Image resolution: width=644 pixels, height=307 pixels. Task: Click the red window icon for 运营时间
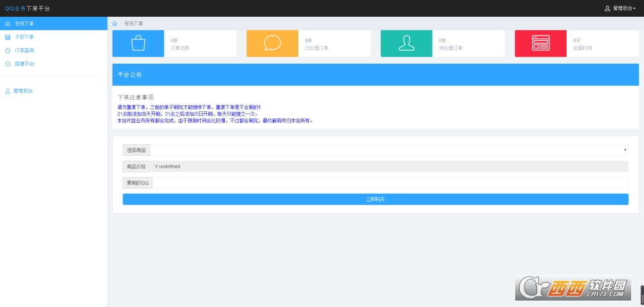(x=540, y=43)
